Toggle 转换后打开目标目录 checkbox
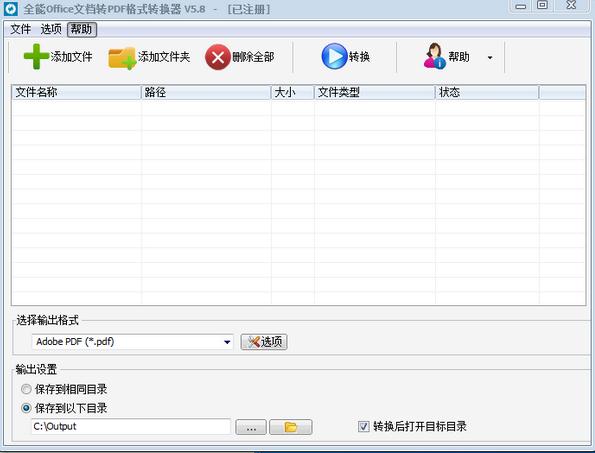Image resolution: width=595 pixels, height=453 pixels. click(x=363, y=426)
